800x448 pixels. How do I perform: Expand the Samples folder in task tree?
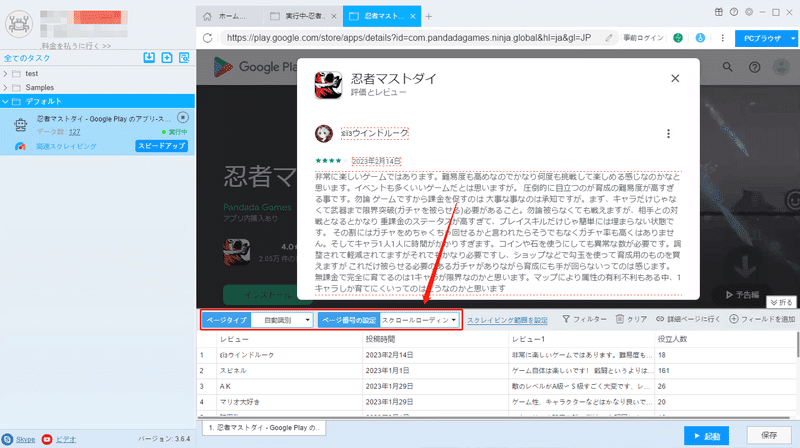click(x=6, y=87)
